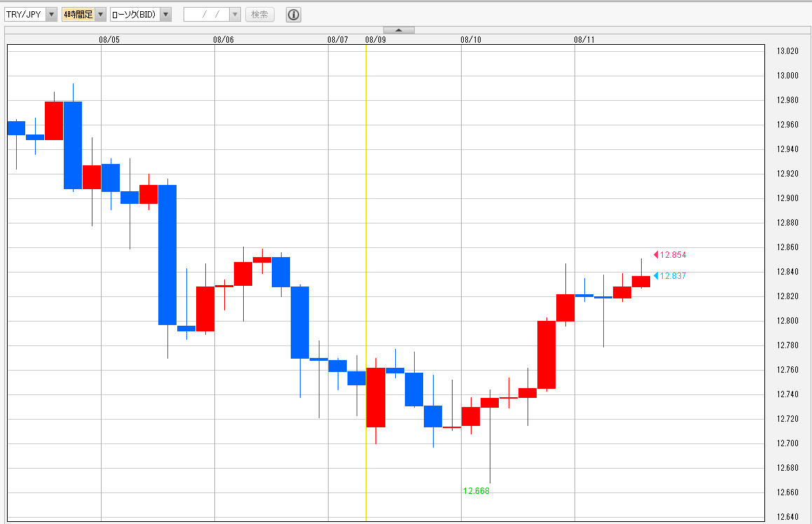Click the 12.660 price axis value
Viewport: 812px width, 524px height.
[787, 492]
